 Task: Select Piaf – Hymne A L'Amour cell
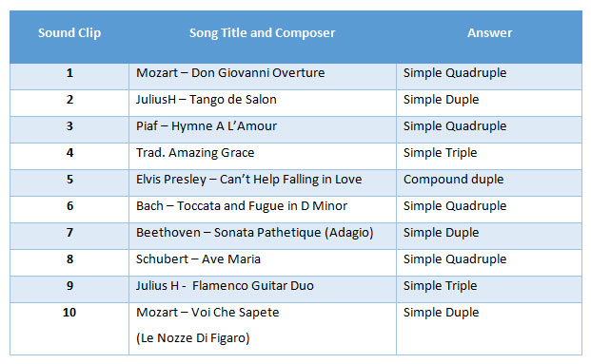pyautogui.click(x=263, y=130)
